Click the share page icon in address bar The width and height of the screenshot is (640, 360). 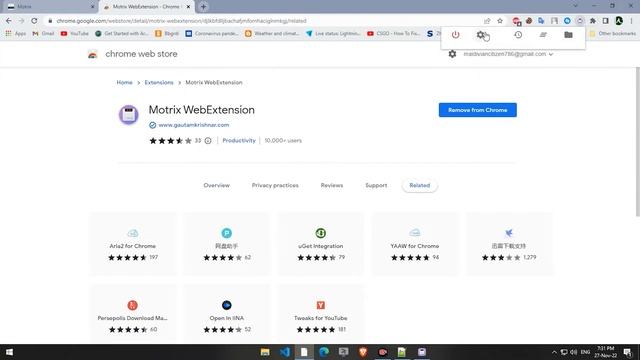[x=487, y=21]
